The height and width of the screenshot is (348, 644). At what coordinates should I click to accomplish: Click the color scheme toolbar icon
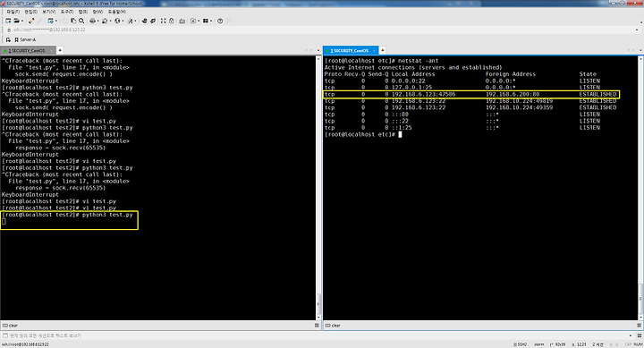click(105, 21)
